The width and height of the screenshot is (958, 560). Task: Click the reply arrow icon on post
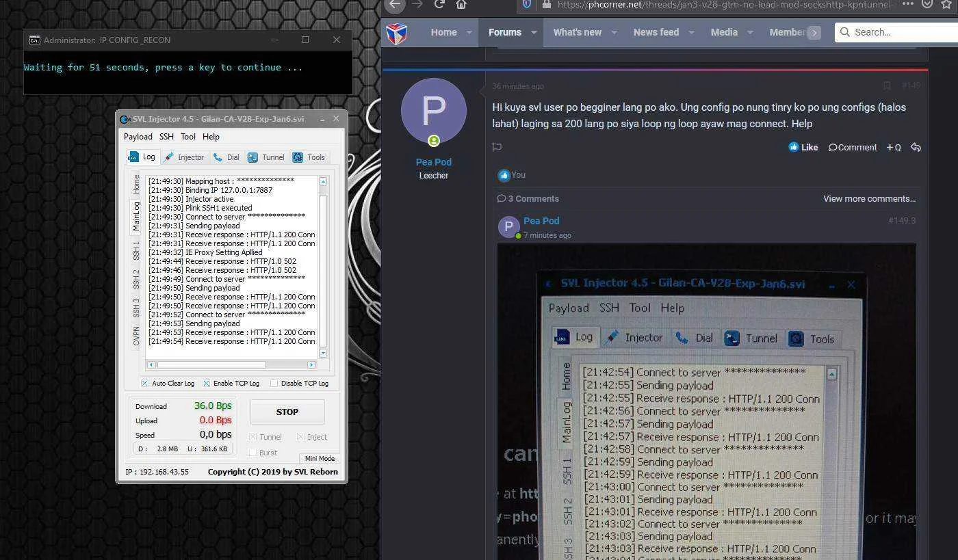pos(916,147)
